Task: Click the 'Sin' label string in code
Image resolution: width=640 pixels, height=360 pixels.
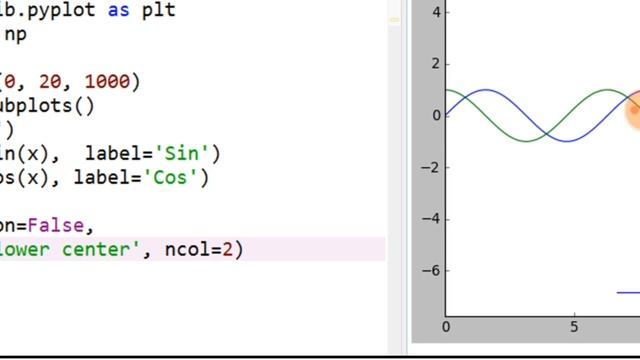Action: pos(181,154)
